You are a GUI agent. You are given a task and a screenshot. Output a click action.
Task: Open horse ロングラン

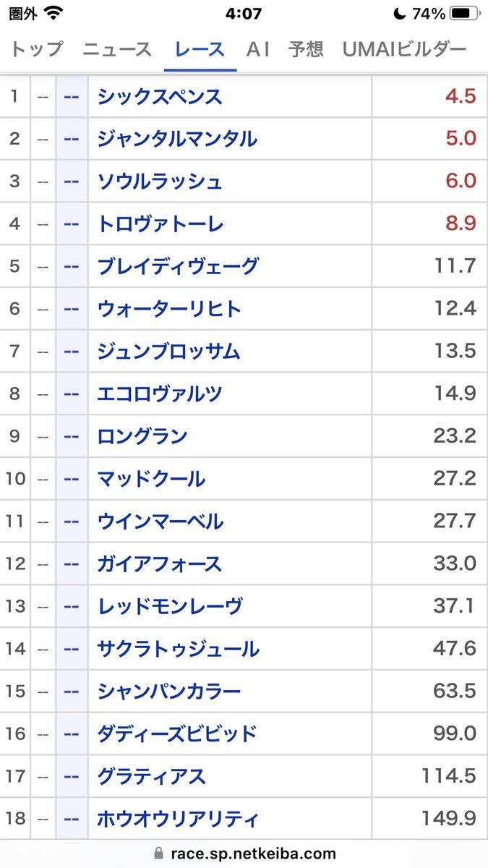click(x=142, y=436)
